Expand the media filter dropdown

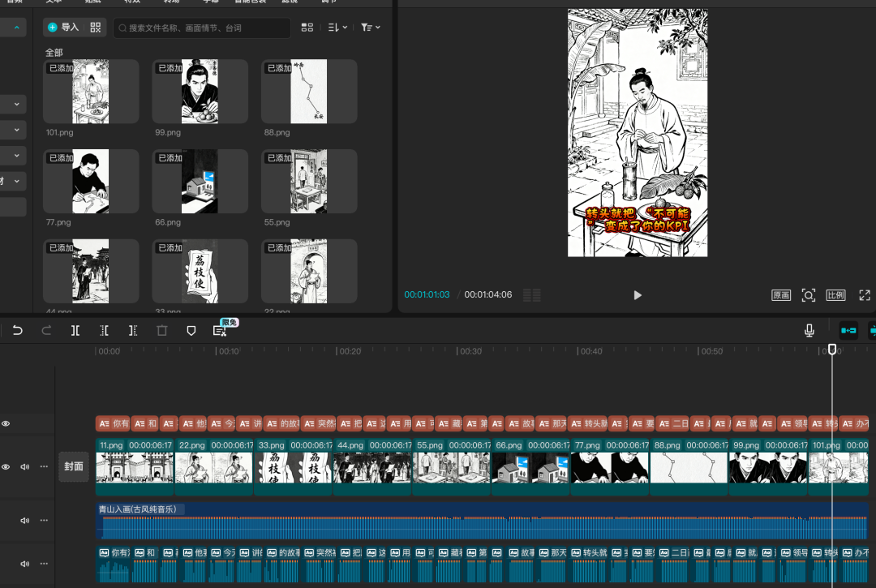coord(371,28)
